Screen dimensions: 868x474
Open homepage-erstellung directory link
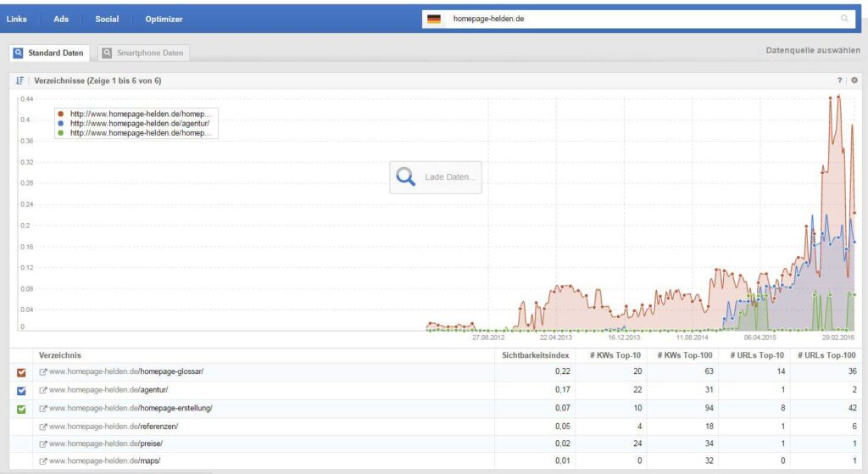(x=131, y=408)
